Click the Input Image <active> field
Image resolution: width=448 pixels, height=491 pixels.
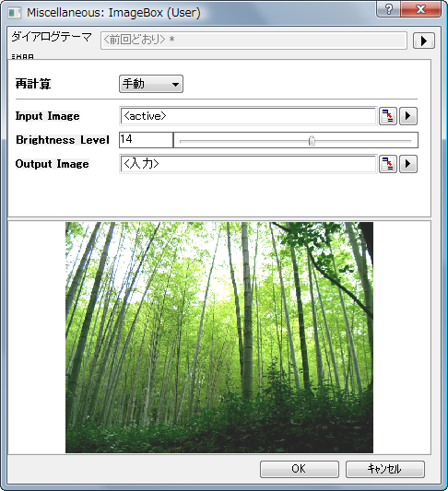click(248, 116)
